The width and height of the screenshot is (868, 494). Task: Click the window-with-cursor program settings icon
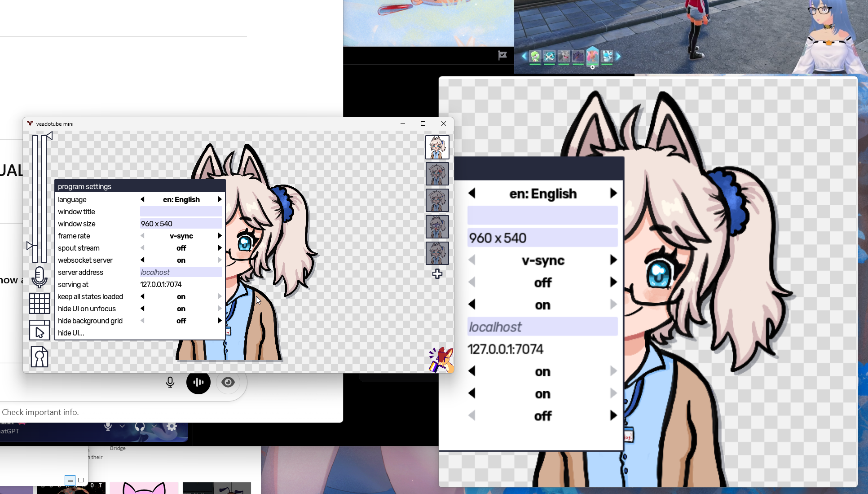40,330
